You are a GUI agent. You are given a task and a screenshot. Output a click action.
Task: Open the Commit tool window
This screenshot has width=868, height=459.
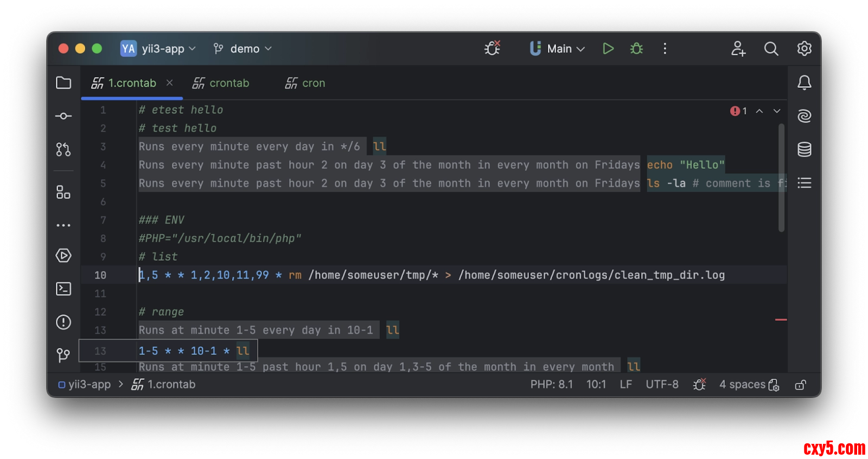[x=63, y=116]
